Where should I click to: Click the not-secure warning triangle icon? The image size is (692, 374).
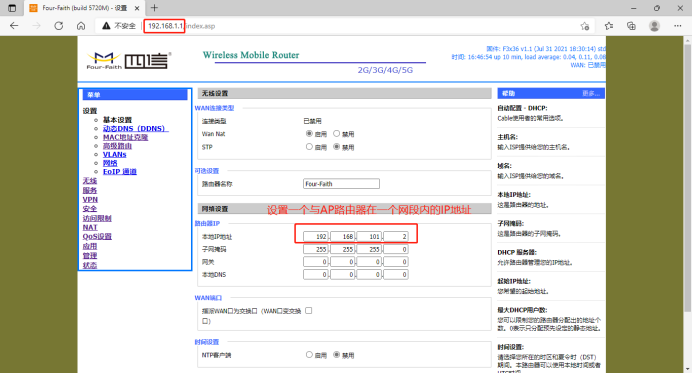click(106, 26)
